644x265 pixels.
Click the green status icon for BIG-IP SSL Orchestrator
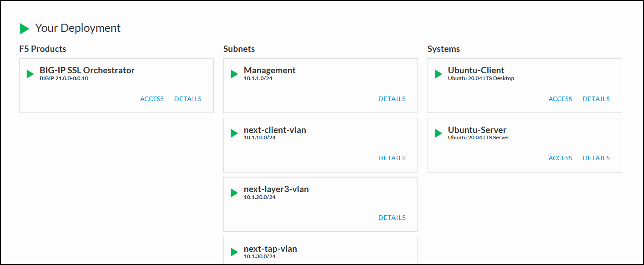click(x=31, y=74)
